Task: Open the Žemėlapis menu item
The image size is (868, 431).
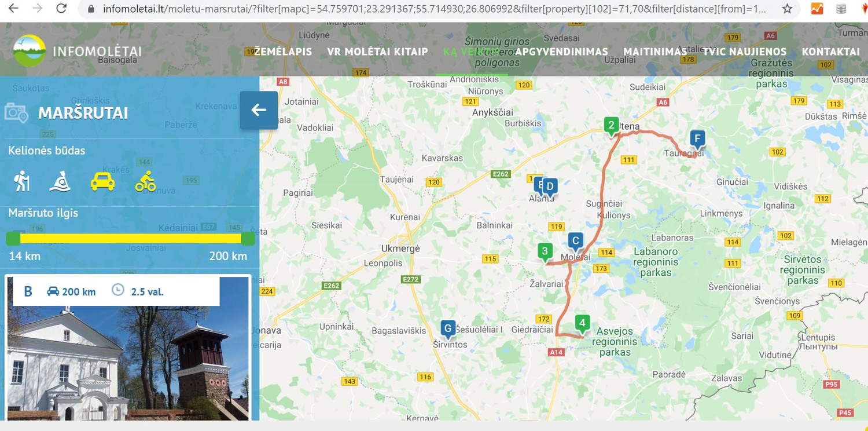Action: [x=283, y=52]
